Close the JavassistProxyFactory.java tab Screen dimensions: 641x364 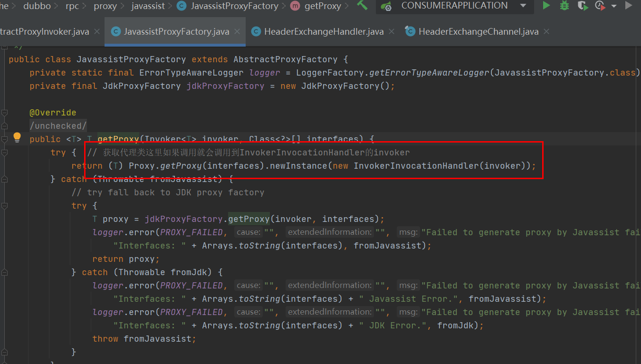click(238, 32)
